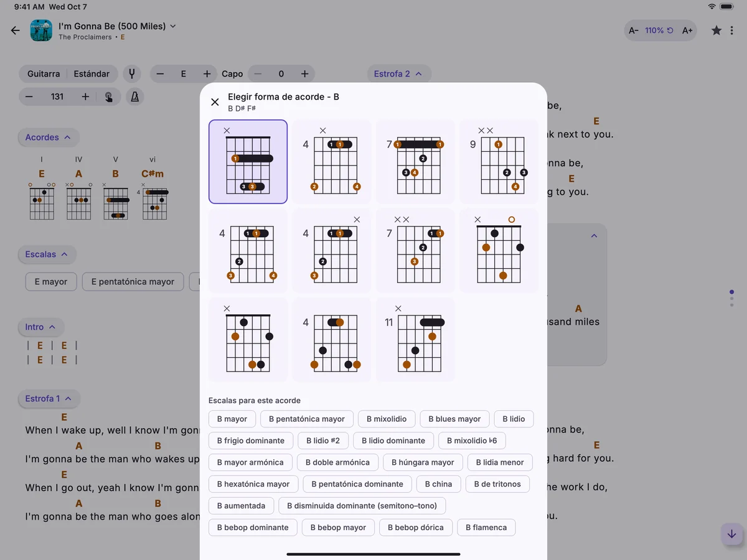
Task: Close the chord shape chooser dialog
Action: [215, 102]
